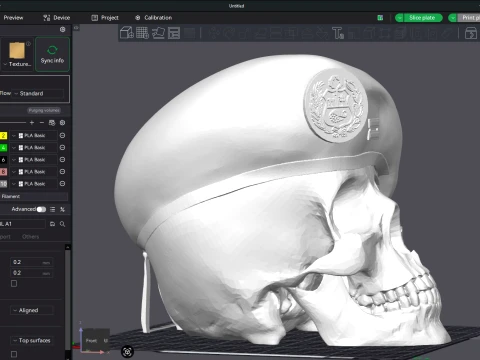Tick the checkbox below Top surfaces
This screenshot has width=480, height=360.
point(14,354)
